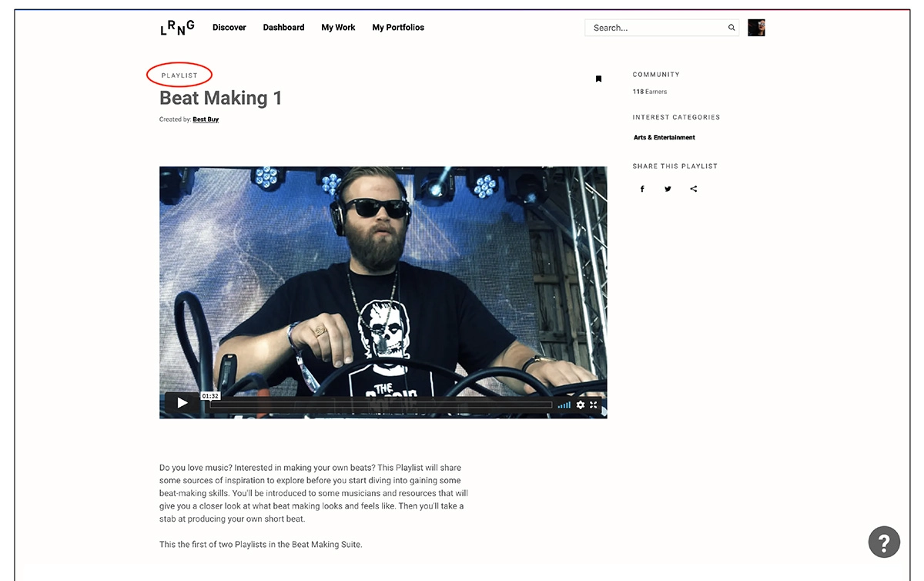Enter fullscreen mode on the video

[593, 404]
